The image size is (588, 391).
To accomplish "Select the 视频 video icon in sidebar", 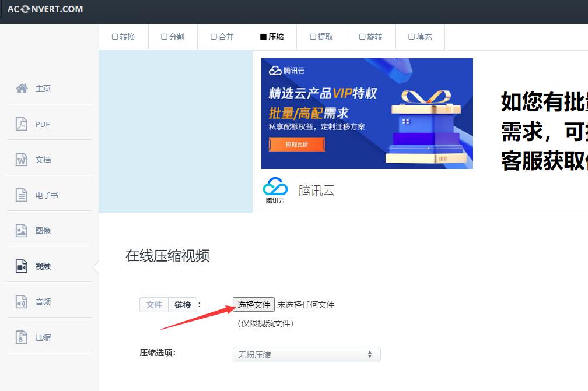I will pyautogui.click(x=22, y=266).
